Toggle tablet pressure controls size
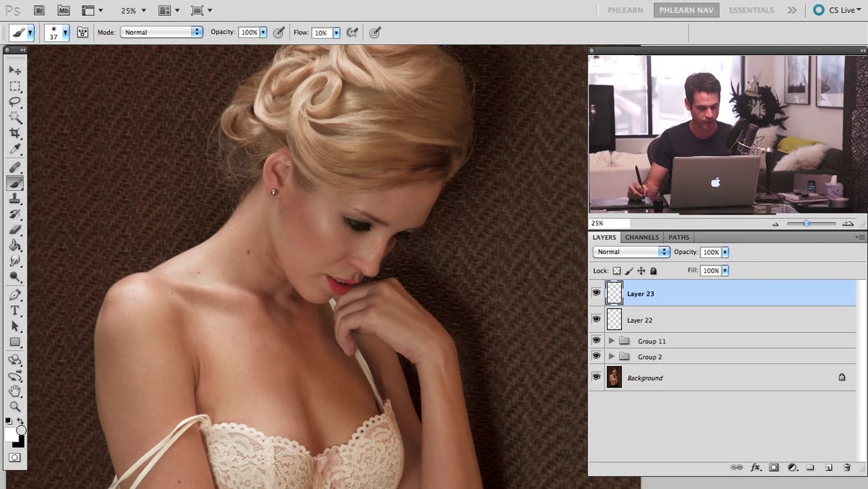This screenshot has height=489, width=868. click(375, 33)
